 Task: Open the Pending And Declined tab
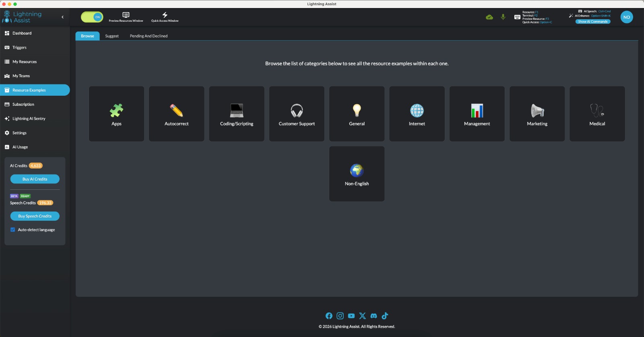click(149, 36)
